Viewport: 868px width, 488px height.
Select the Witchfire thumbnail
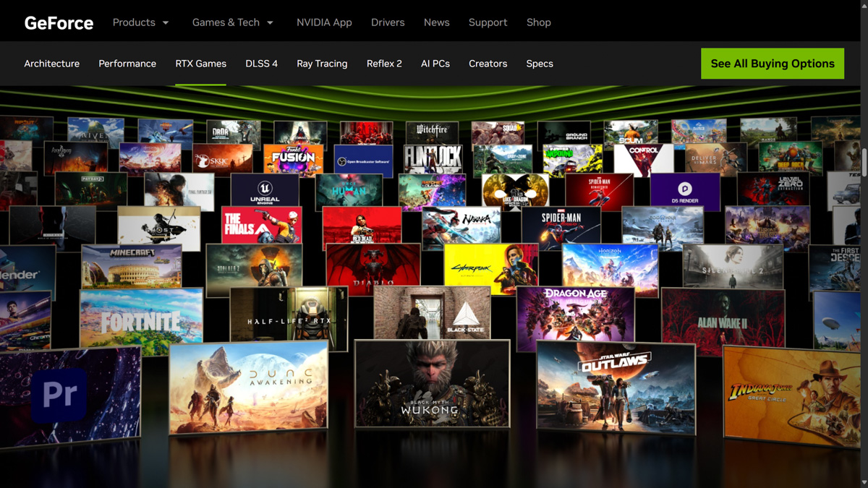432,132
